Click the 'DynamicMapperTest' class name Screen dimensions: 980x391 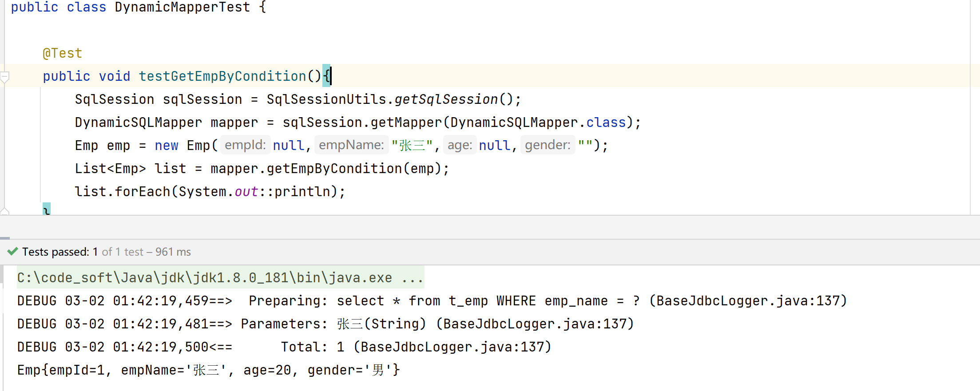point(183,7)
